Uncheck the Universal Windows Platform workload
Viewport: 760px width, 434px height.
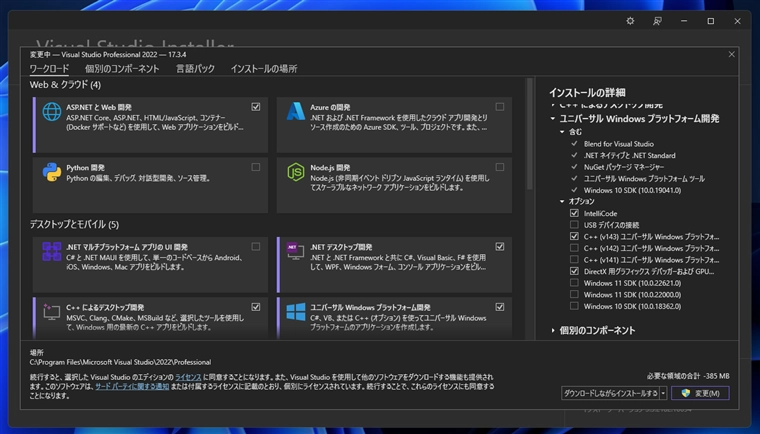click(499, 307)
